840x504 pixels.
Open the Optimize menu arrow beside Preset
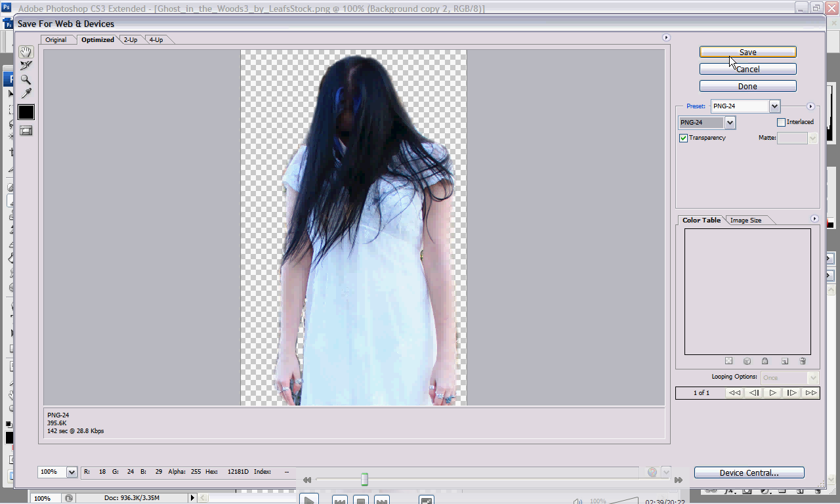(810, 106)
